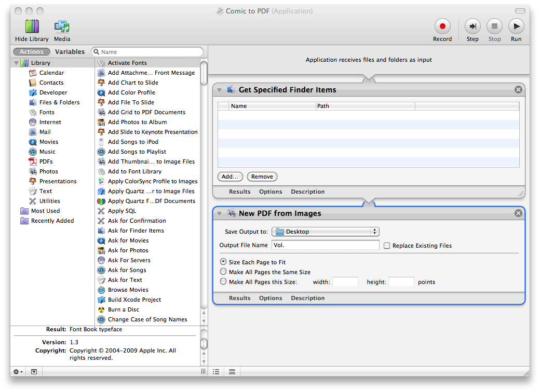The width and height of the screenshot is (540, 392).
Task: Click the Remove button
Action: (x=262, y=177)
